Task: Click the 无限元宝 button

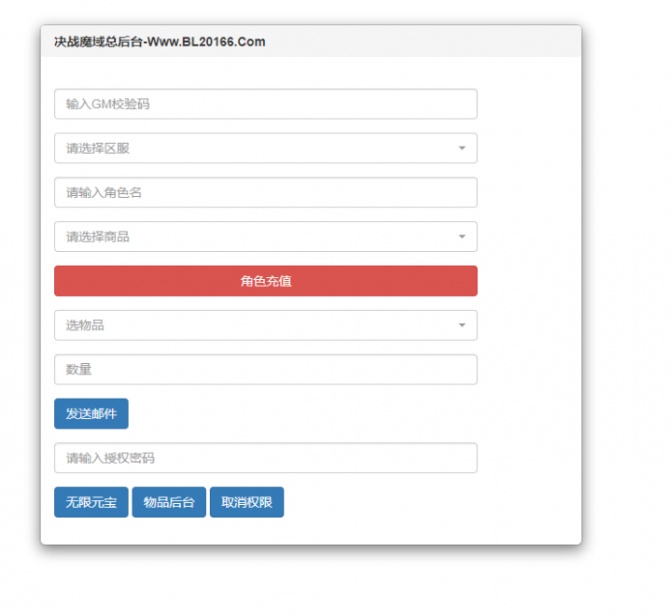Action: 91,502
